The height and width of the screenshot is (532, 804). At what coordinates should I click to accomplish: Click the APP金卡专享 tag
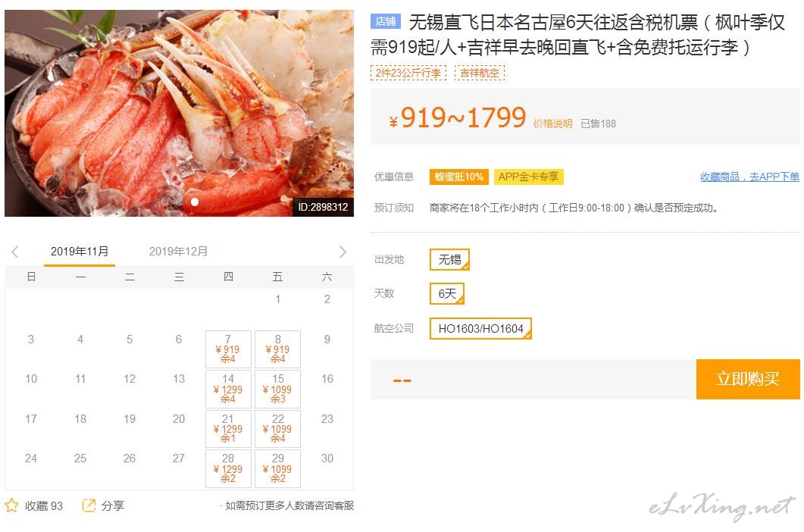coord(529,177)
